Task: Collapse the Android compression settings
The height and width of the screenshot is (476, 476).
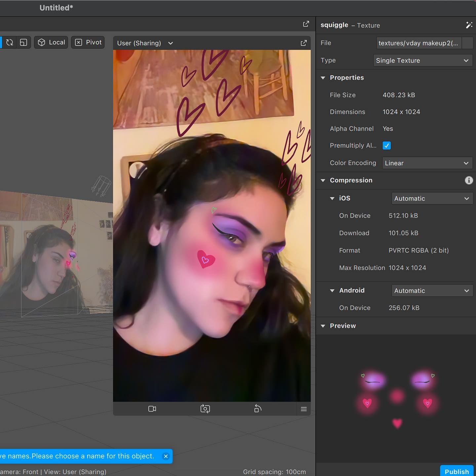Action: 332,291
